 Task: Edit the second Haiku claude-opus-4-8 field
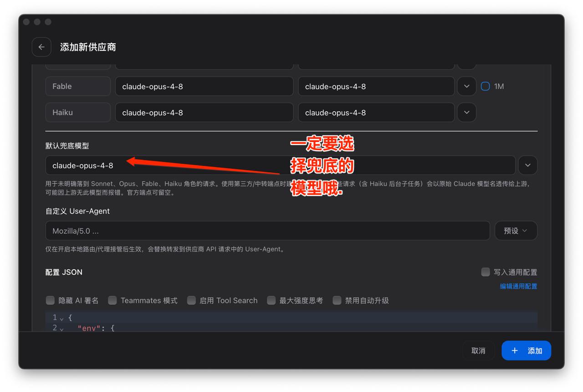376,112
